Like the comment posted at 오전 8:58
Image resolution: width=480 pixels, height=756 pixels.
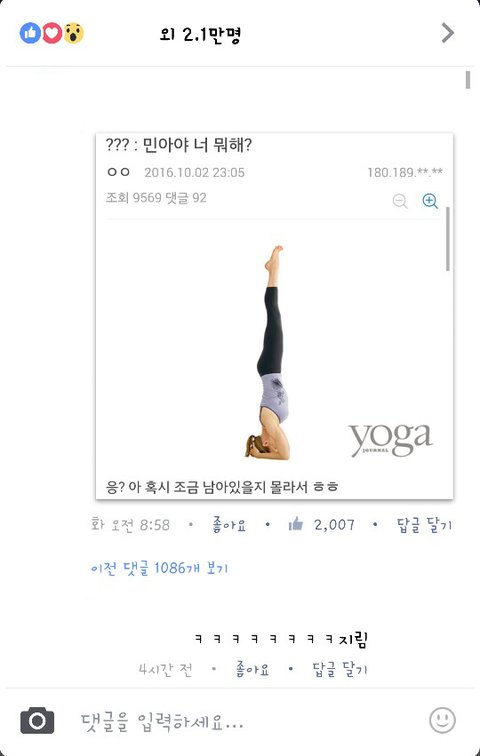point(229,525)
